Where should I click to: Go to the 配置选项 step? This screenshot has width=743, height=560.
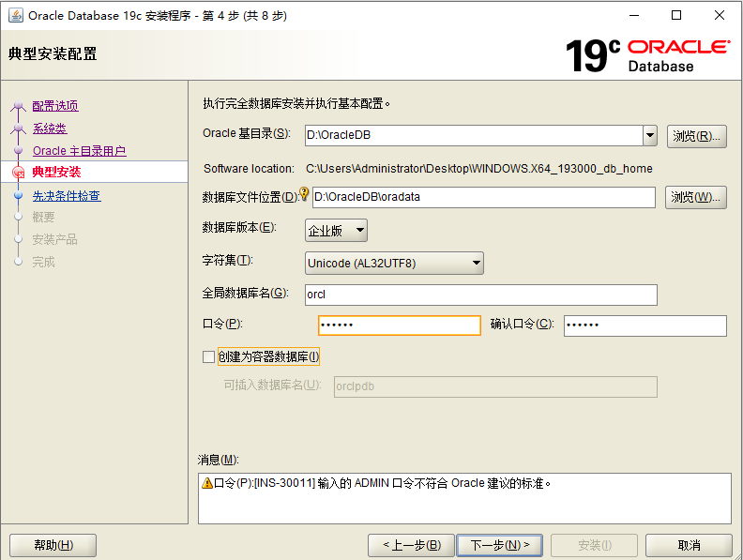point(55,106)
